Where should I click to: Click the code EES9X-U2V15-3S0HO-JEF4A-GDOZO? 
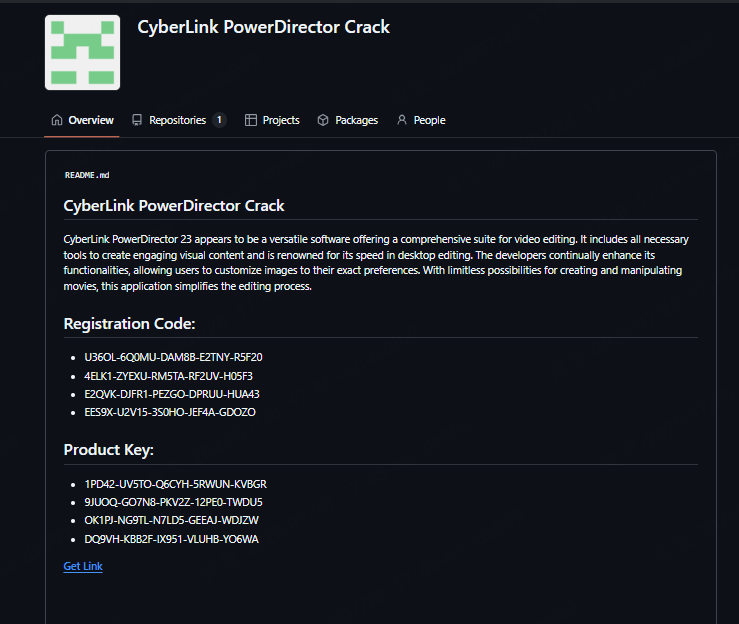click(x=170, y=412)
